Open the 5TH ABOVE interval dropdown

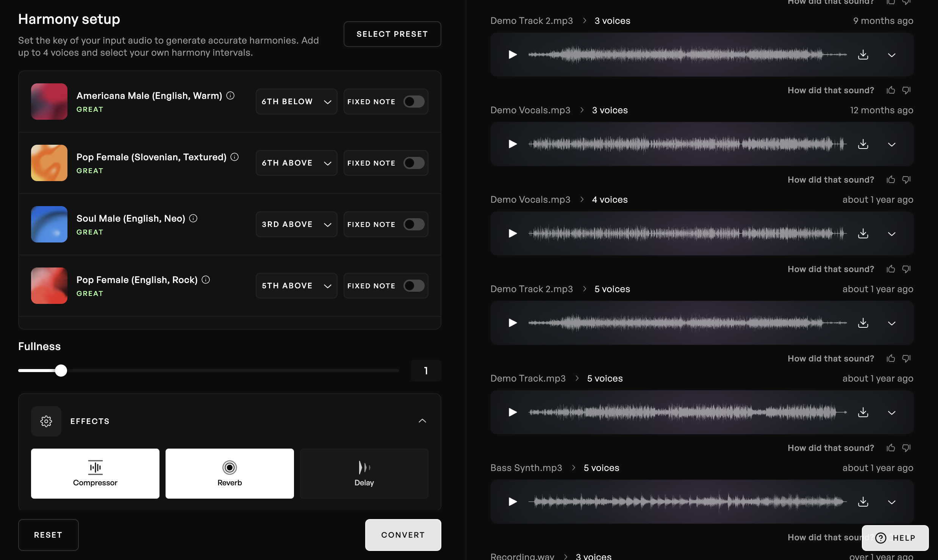(x=296, y=286)
